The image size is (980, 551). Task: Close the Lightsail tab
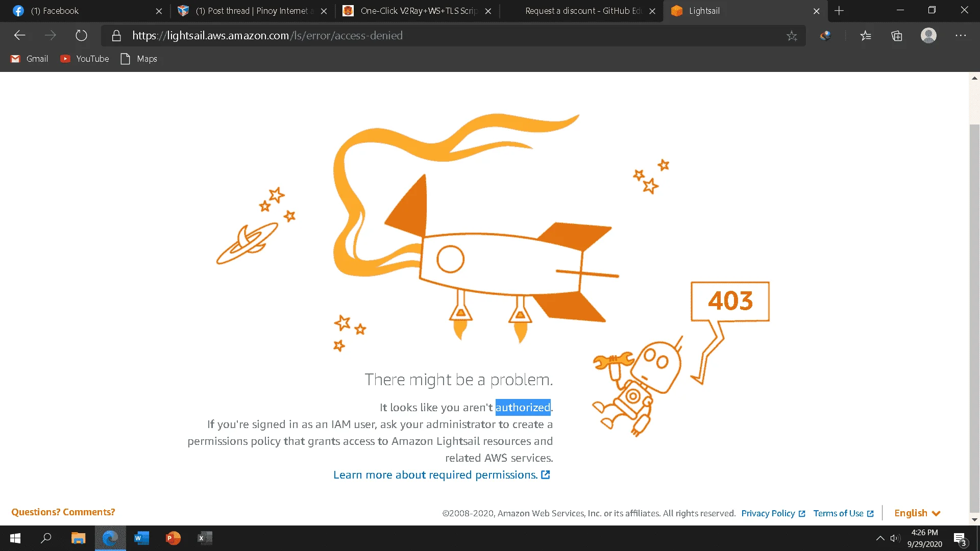tap(817, 11)
